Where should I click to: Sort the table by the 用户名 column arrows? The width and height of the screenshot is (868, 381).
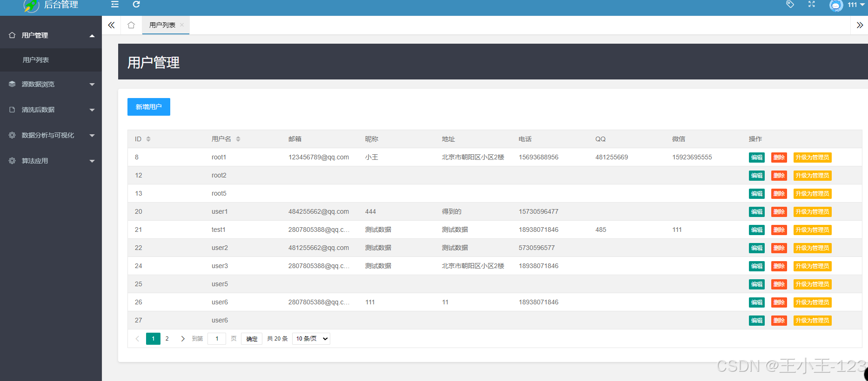(238, 139)
